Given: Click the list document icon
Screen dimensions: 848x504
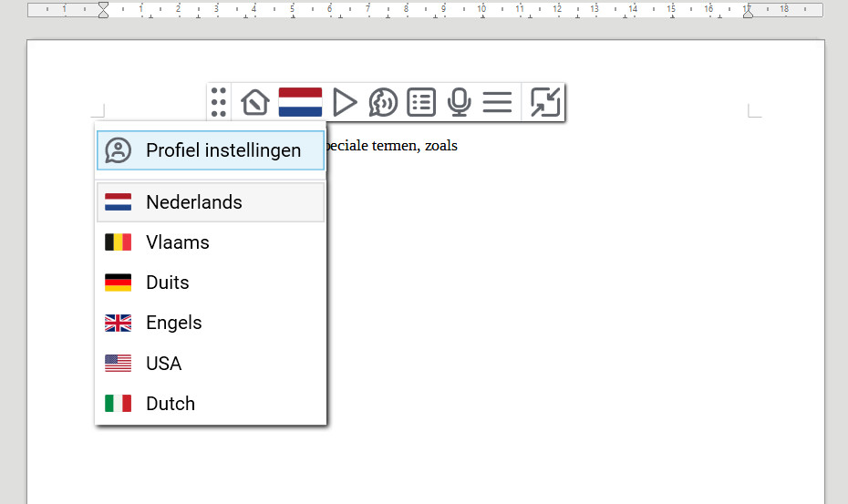Looking at the screenshot, I should click(x=421, y=102).
